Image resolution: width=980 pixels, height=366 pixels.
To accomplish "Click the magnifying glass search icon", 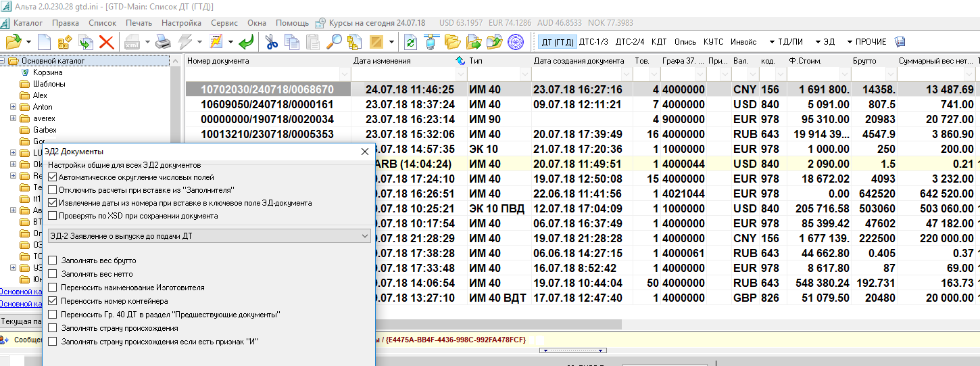I will pos(334,42).
